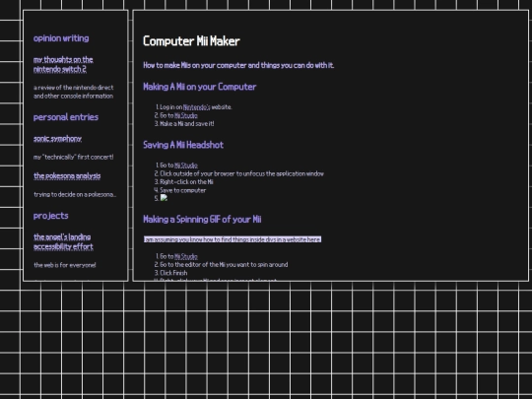The width and height of the screenshot is (532, 399).
Task: Open Mii Studio link under Spinning GIF section
Action: 186,256
